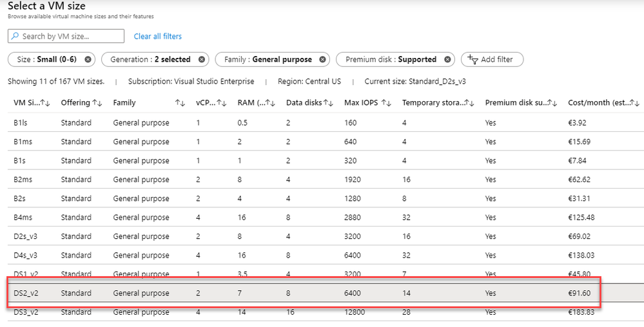The height and width of the screenshot is (327, 644).
Task: Click the Showing 11 of 167 text
Action: [x=56, y=81]
